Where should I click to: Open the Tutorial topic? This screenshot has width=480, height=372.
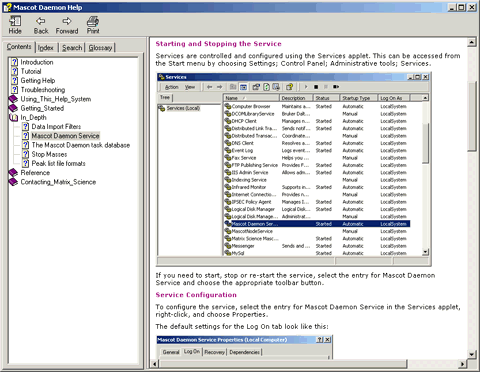click(x=31, y=71)
